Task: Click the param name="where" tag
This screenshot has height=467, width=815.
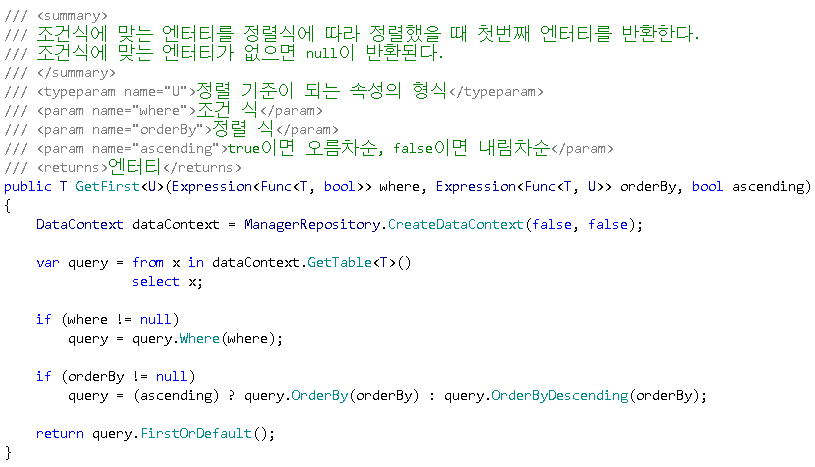Action: click(x=116, y=111)
